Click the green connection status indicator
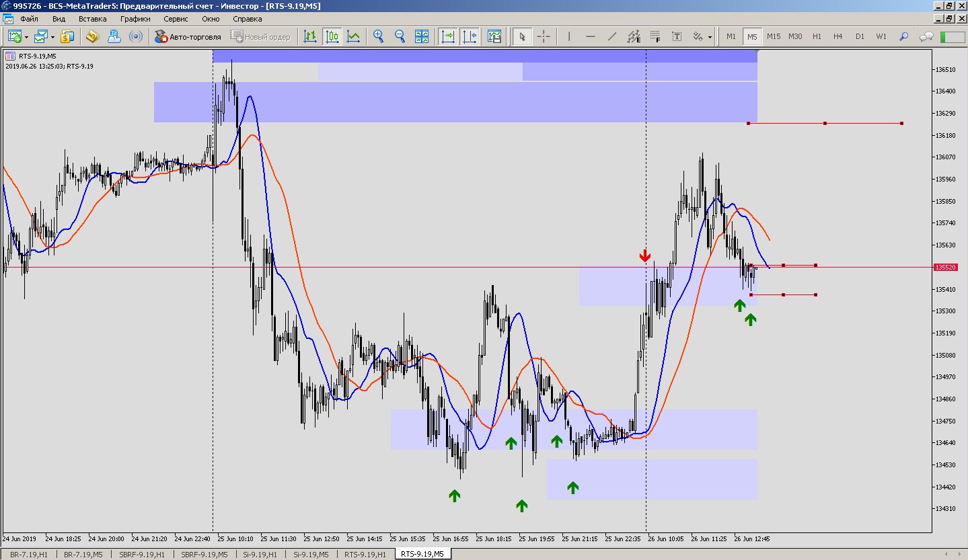This screenshot has width=968, height=560. point(951,36)
